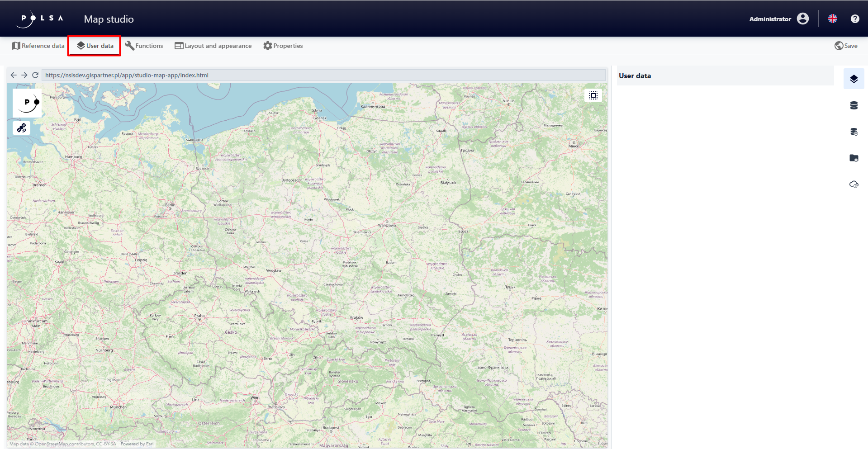Click the database icon in right sidebar
This screenshot has width=868, height=449.
point(854,105)
